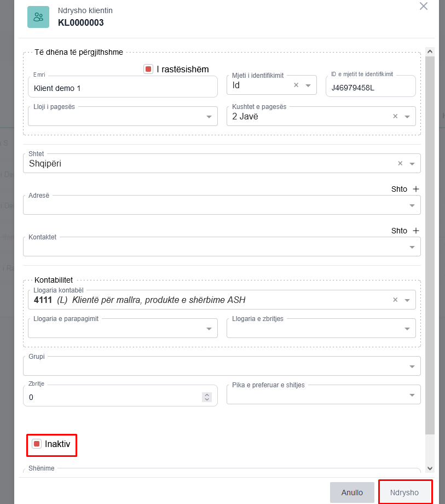The width and height of the screenshot is (445, 504).
Task: Click the Ndrysho save button
Action: pos(404,492)
